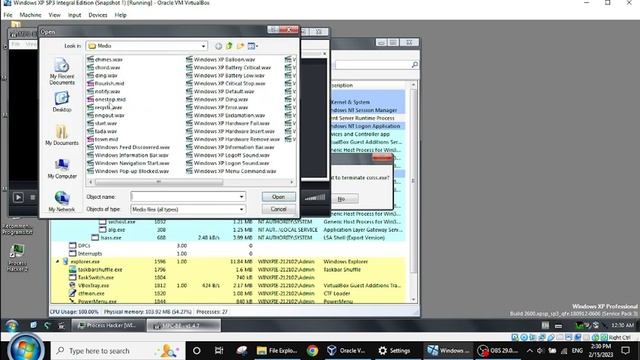Click Cancel in the Open dialog
Image resolution: width=640 pixels, height=360 pixels.
(278, 209)
